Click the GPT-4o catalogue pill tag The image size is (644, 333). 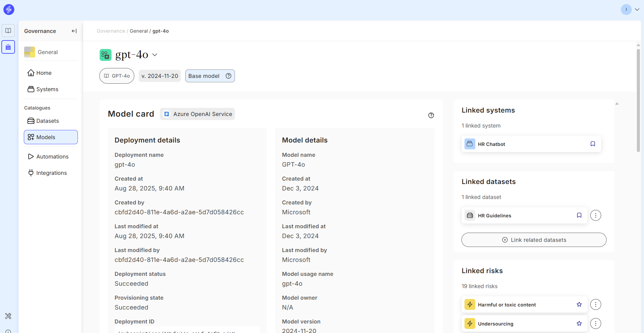(117, 76)
